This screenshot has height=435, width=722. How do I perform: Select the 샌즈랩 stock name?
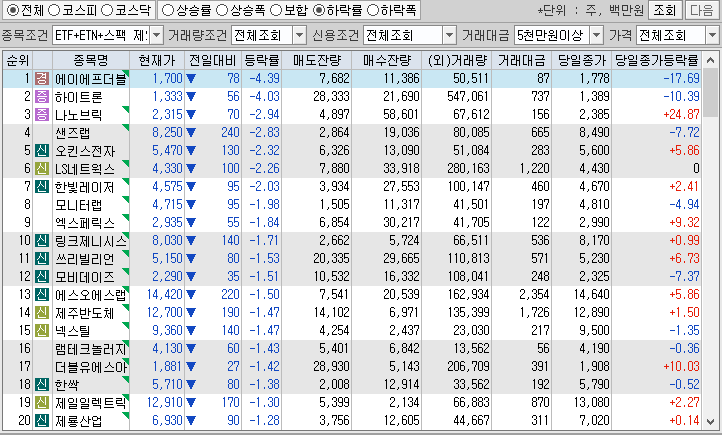click(x=73, y=133)
